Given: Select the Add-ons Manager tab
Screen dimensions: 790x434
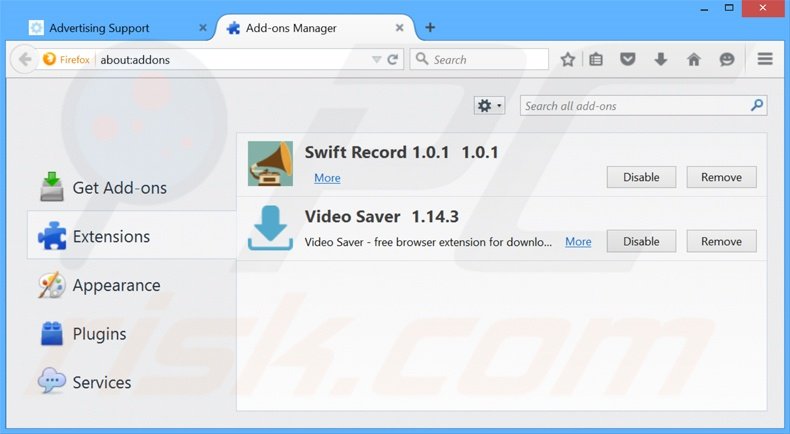Looking at the screenshot, I should 315,28.
